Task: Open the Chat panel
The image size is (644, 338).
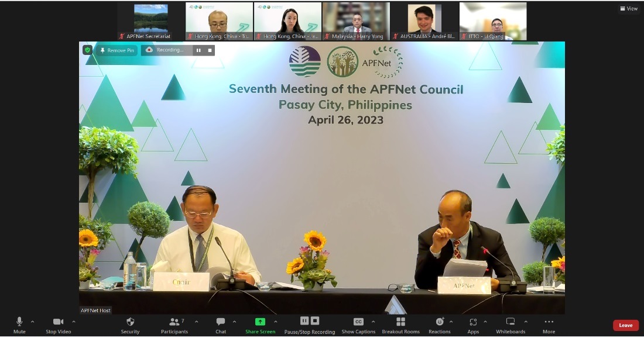Action: (220, 325)
